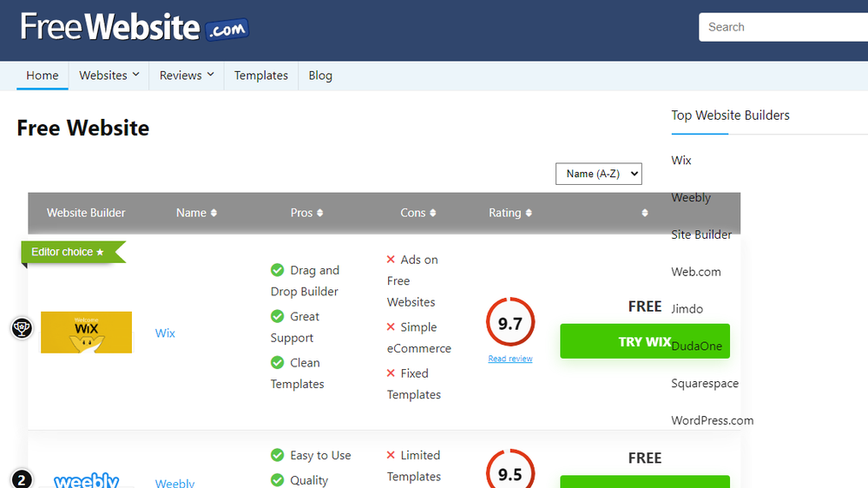Click the 'Clean Templates' pro text
Screen dimensions: 868x488
[x=297, y=373]
